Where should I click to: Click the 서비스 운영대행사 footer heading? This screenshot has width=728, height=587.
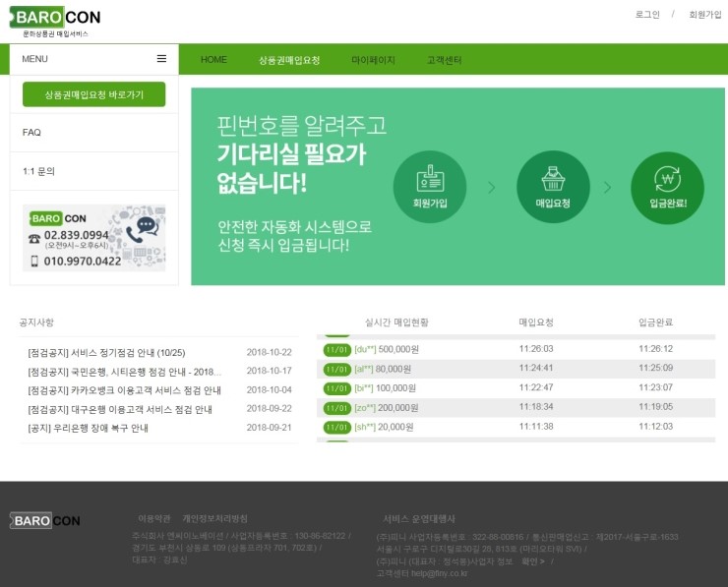[419, 519]
